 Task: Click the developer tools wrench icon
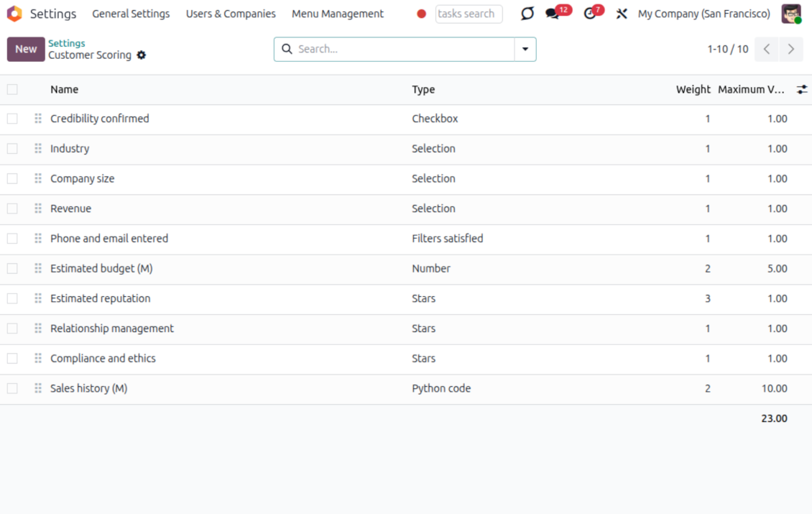[x=622, y=14]
